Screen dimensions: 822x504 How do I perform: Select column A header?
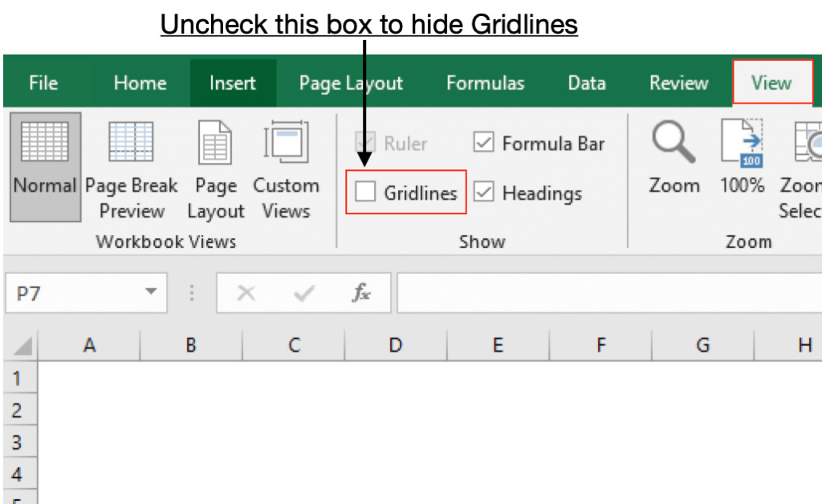click(89, 345)
